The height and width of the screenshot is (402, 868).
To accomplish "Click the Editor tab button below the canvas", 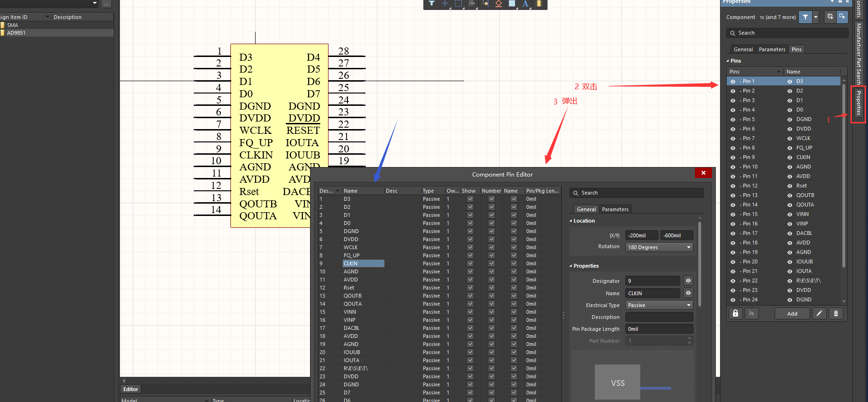I will (x=130, y=389).
